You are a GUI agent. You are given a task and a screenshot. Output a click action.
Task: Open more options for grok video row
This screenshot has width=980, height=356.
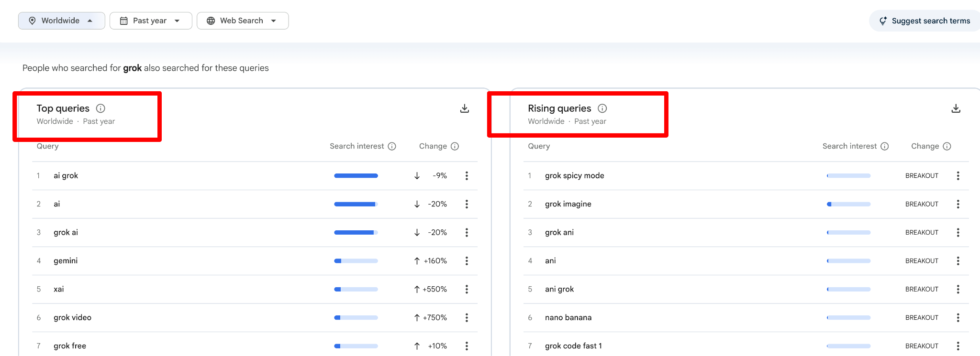[467, 318]
